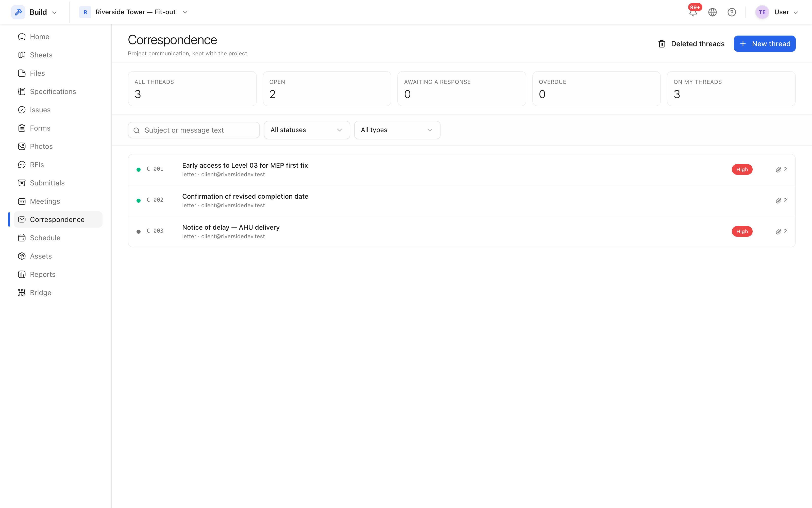812x508 pixels.
Task: Click the Awaiting a Response card
Action: 462,89
